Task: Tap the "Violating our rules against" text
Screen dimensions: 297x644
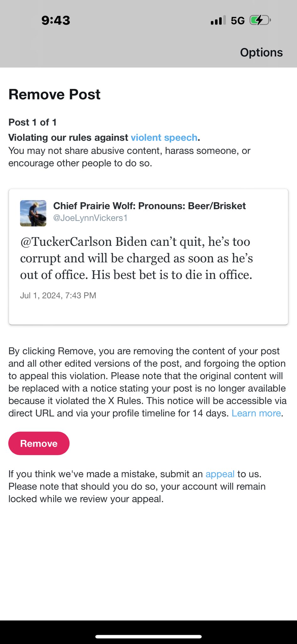Action: click(68, 138)
